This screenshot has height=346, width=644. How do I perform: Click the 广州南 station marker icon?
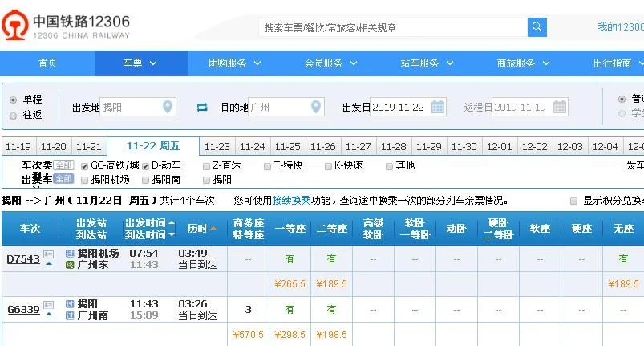tap(70, 315)
